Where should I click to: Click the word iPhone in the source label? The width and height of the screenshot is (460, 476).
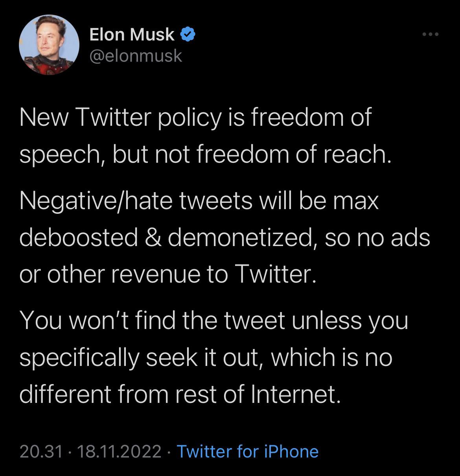click(x=291, y=451)
